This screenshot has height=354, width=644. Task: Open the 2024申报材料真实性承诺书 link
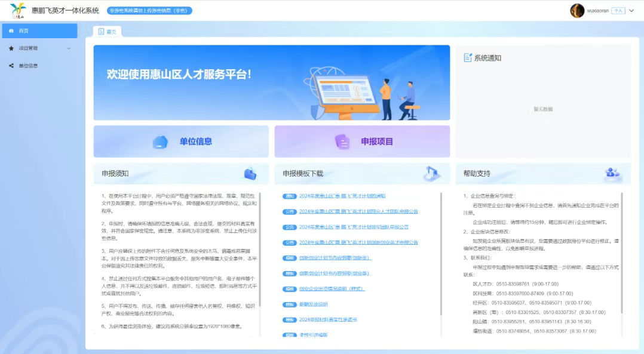tap(328, 320)
